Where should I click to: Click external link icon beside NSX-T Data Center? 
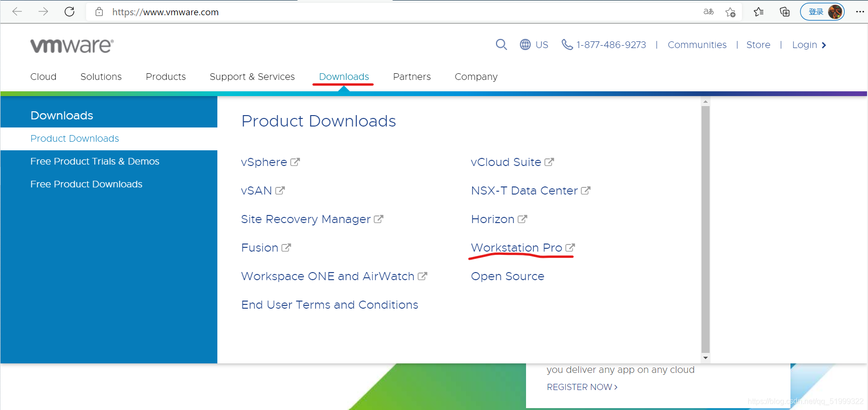585,190
